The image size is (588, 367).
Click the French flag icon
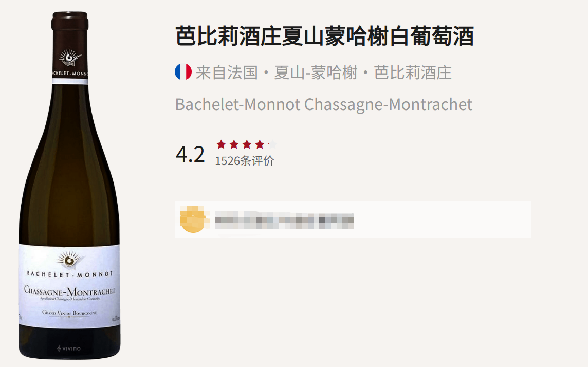183,71
